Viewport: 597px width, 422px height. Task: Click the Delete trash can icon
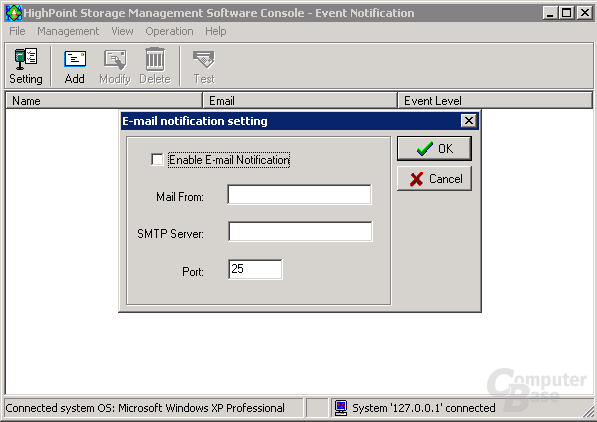click(x=155, y=66)
